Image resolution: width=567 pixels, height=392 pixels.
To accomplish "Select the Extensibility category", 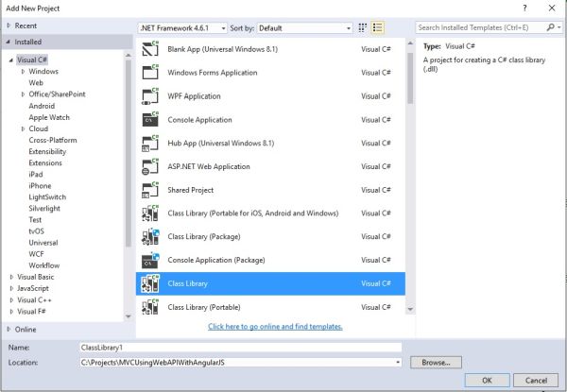I will point(47,151).
